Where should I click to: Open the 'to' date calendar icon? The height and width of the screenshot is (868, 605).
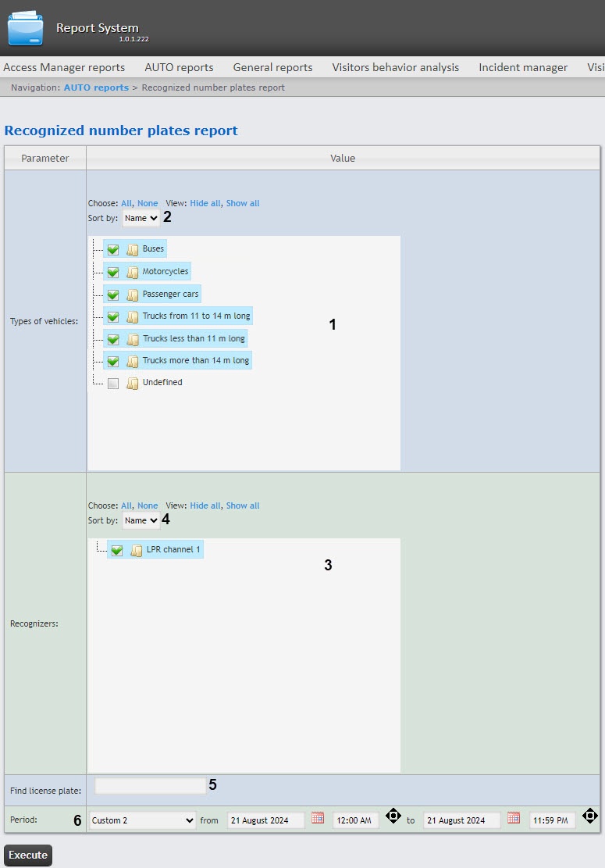pos(513,818)
